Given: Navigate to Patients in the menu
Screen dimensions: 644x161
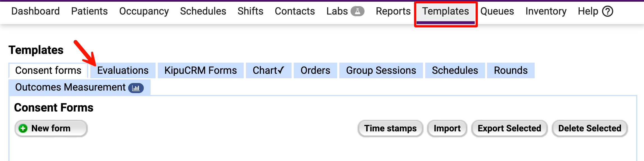Looking at the screenshot, I should [x=89, y=11].
